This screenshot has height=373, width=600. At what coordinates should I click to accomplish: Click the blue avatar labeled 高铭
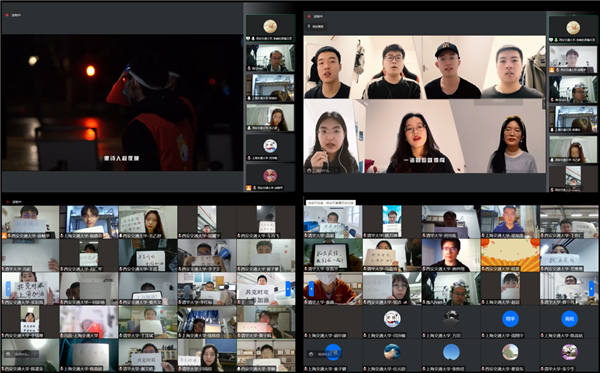click(x=569, y=319)
